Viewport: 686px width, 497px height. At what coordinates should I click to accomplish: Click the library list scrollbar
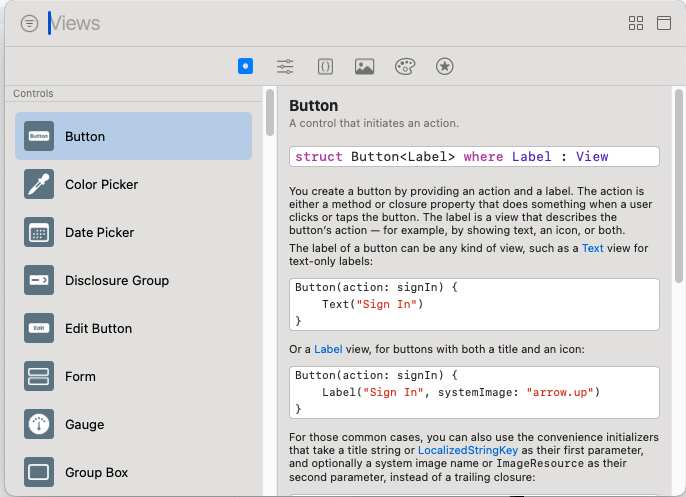[270, 112]
